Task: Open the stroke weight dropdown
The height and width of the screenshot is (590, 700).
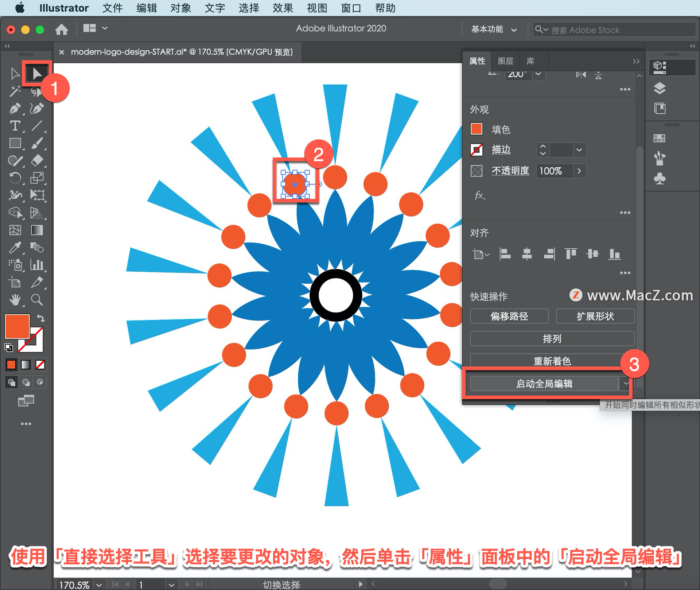Action: (579, 150)
